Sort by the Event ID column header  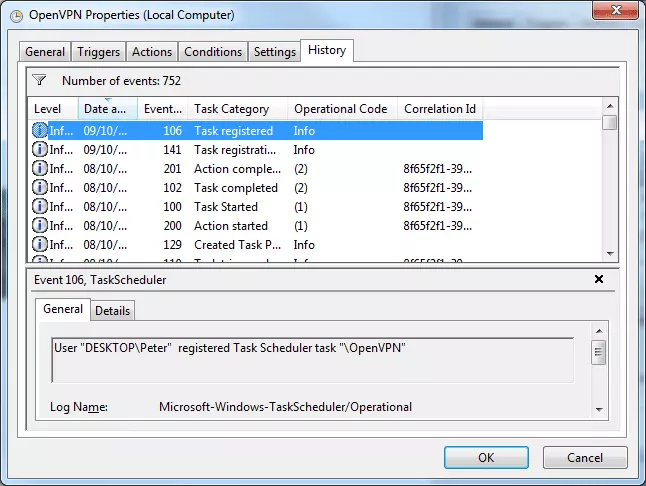163,109
